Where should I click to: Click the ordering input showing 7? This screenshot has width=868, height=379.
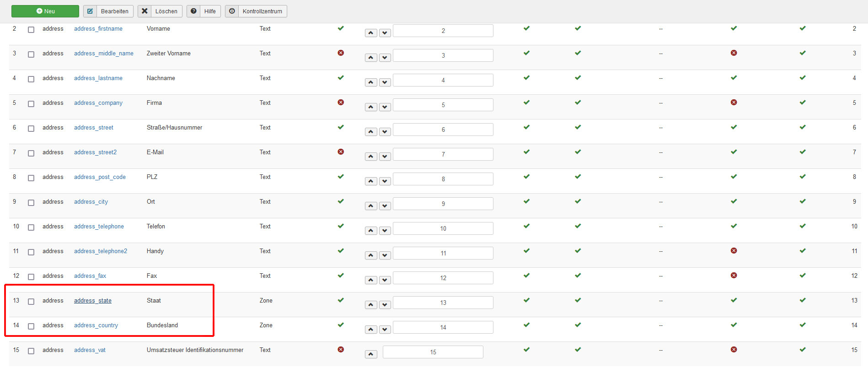[443, 154]
